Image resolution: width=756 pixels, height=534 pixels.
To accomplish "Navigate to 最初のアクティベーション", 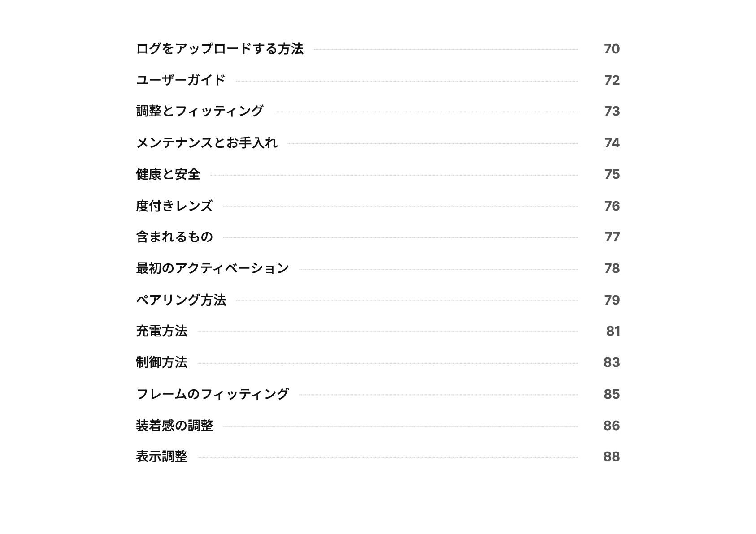I will tap(212, 268).
